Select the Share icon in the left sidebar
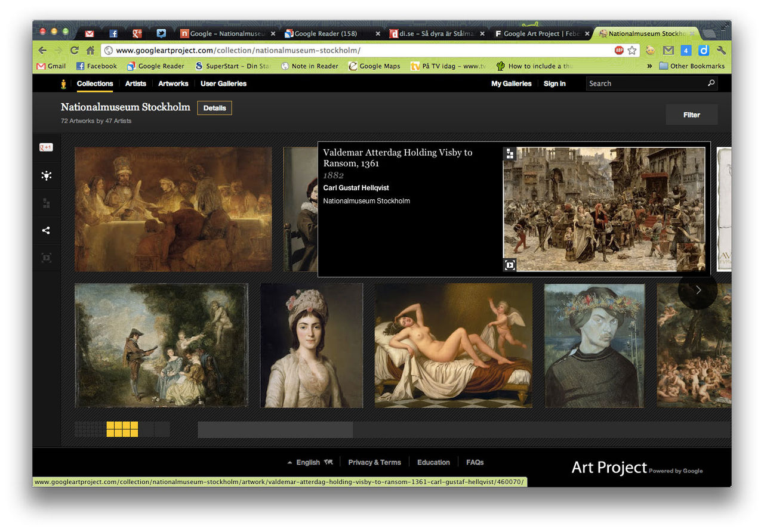 coord(46,230)
